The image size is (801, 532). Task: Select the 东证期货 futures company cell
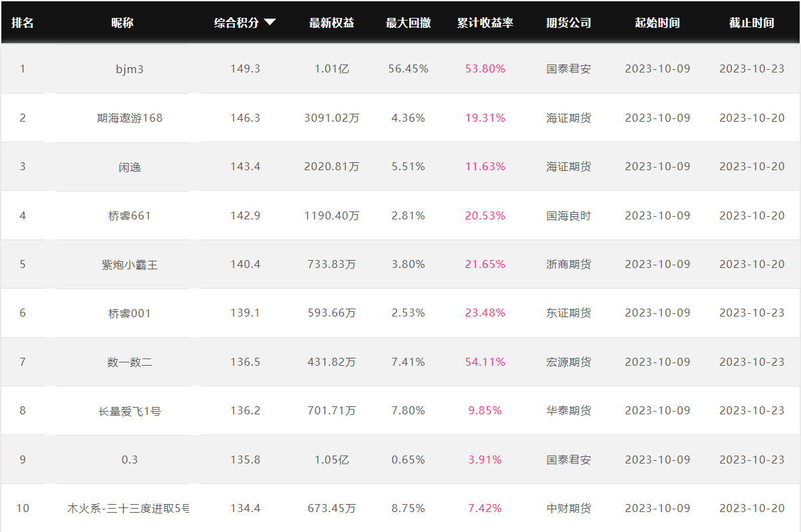pos(569,313)
